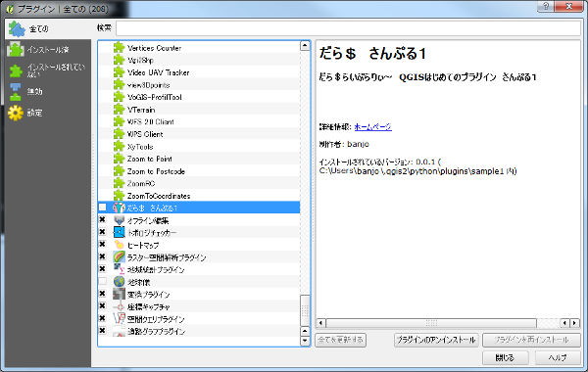
Task: Enable the だら$ さんぷる1 plugin checkbox
Action: tap(102, 208)
